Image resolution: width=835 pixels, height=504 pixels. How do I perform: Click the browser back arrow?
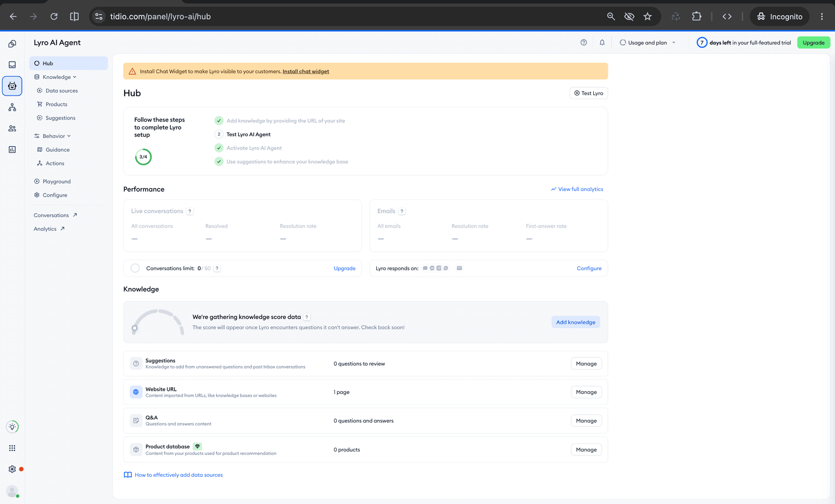13,17
